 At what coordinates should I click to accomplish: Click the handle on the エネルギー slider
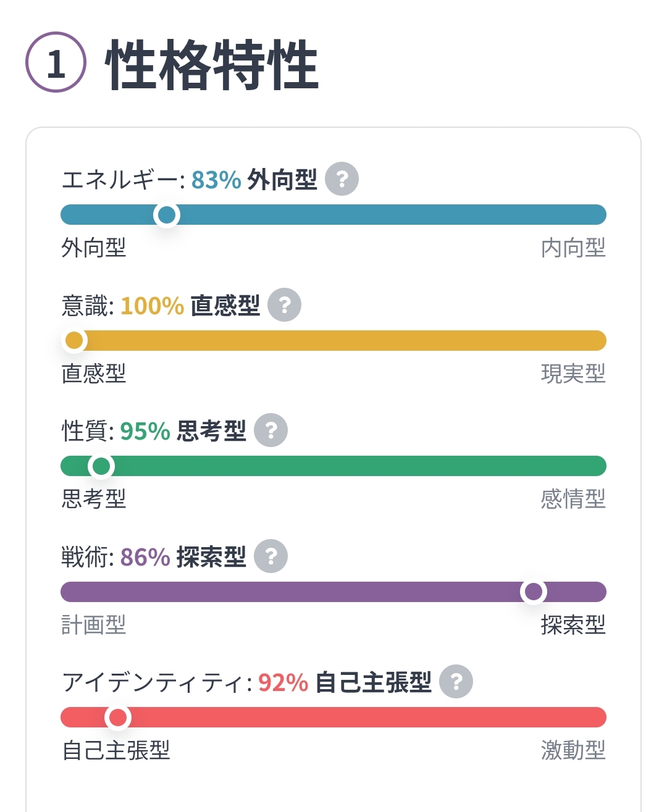(167, 216)
